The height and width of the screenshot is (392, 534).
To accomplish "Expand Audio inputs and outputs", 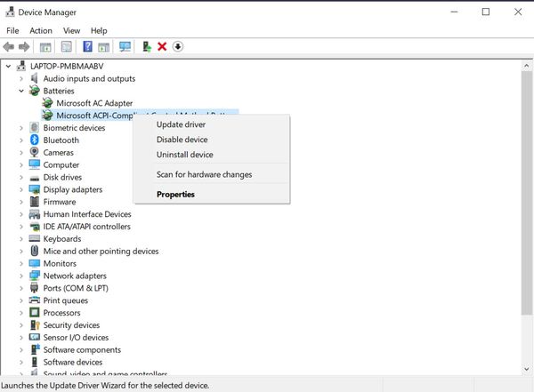I will pyautogui.click(x=21, y=78).
